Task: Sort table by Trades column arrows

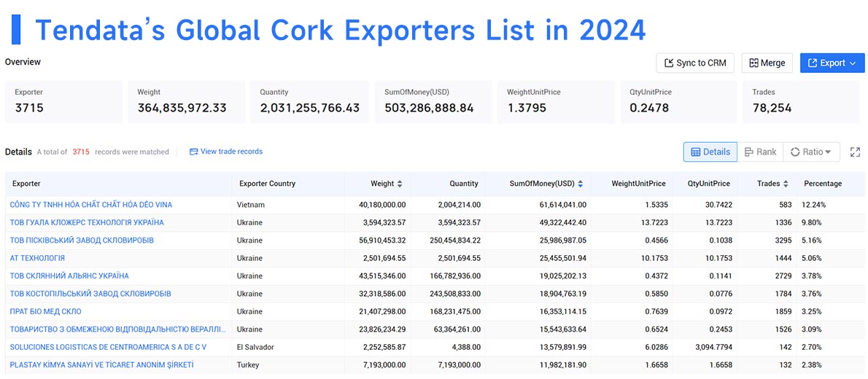Action: 785,184
